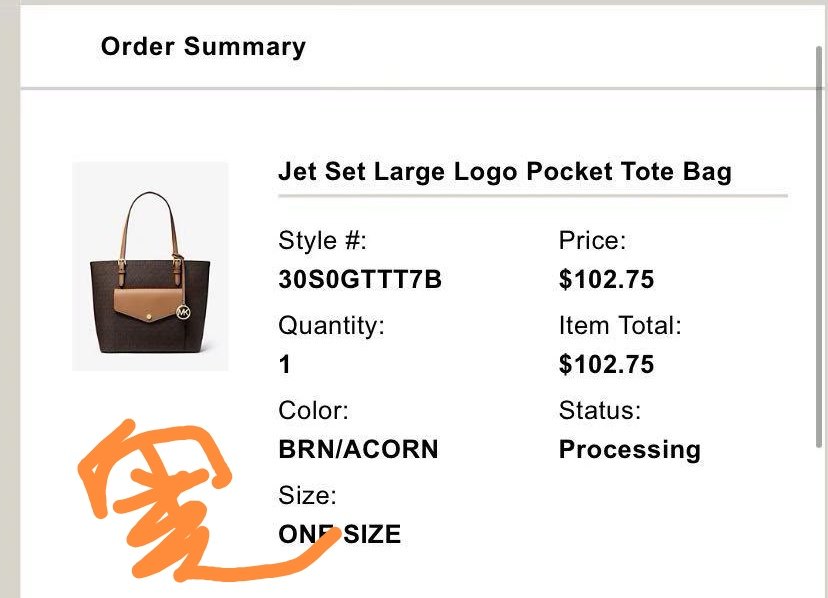828x598 pixels.
Task: Select the $102.75 value under Item Total
Action: tap(606, 365)
